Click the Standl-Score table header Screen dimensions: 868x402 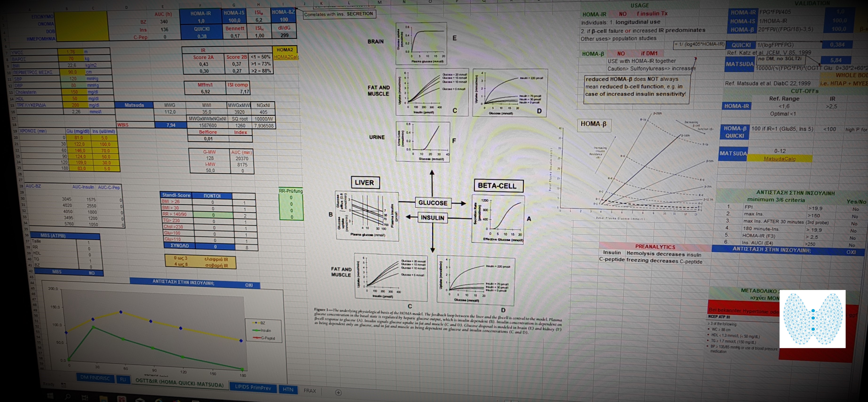pos(176,195)
